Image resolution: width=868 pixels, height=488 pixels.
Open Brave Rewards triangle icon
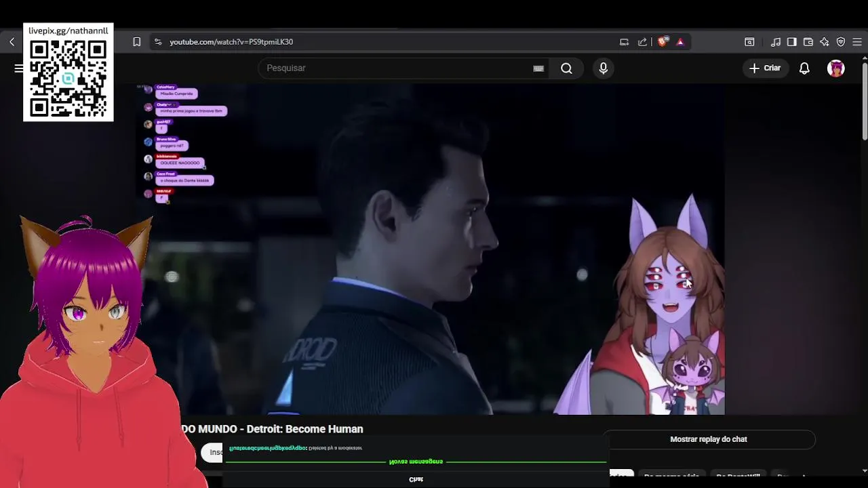pyautogui.click(x=680, y=42)
